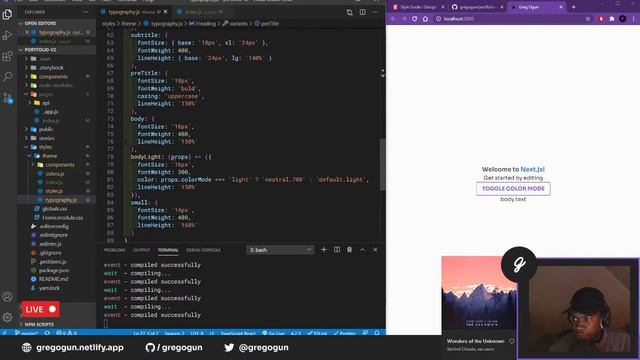Open Chrome three-dot menu

[634, 19]
